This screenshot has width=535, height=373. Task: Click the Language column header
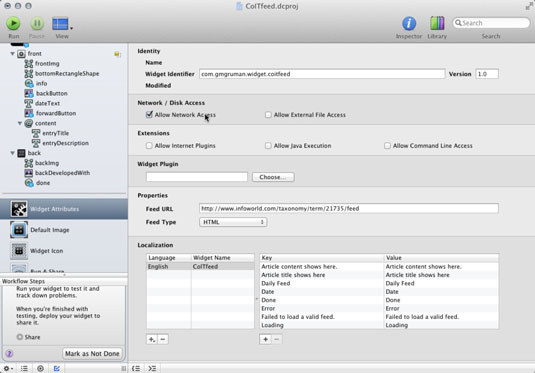(169, 258)
